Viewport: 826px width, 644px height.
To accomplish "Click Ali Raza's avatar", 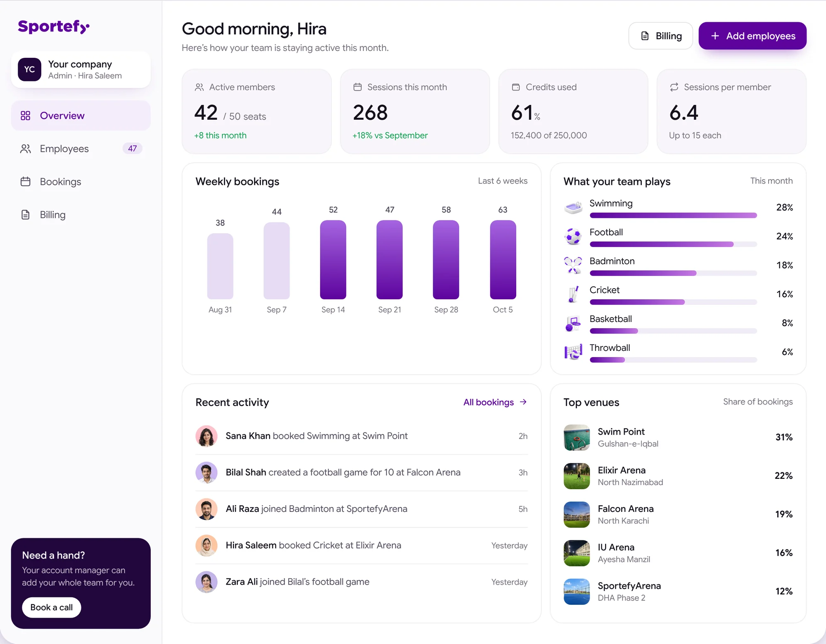I will (x=206, y=509).
